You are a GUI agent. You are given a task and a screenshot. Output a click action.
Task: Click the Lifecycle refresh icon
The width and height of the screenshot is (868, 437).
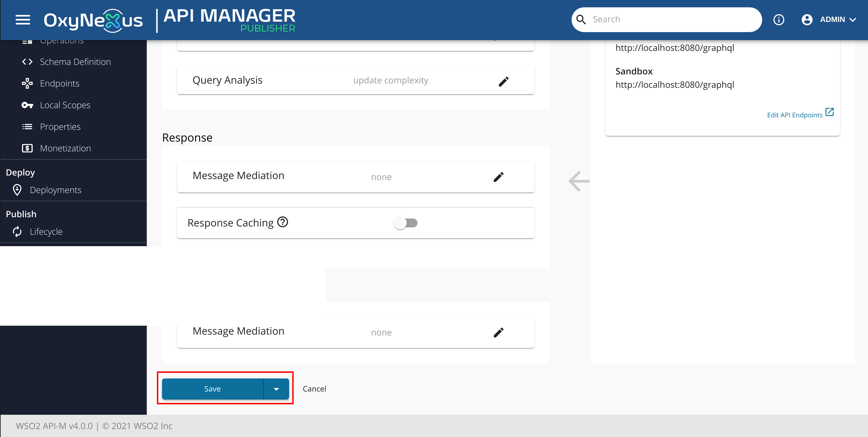point(17,232)
